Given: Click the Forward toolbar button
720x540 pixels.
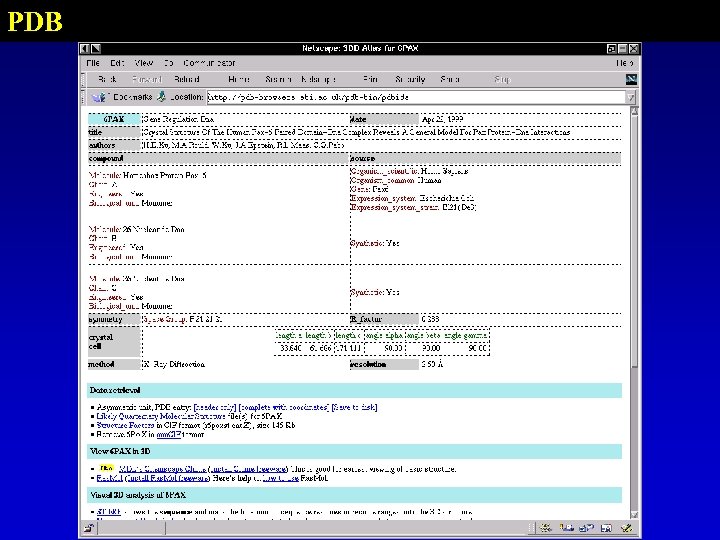Looking at the screenshot, I should pyautogui.click(x=146, y=79).
